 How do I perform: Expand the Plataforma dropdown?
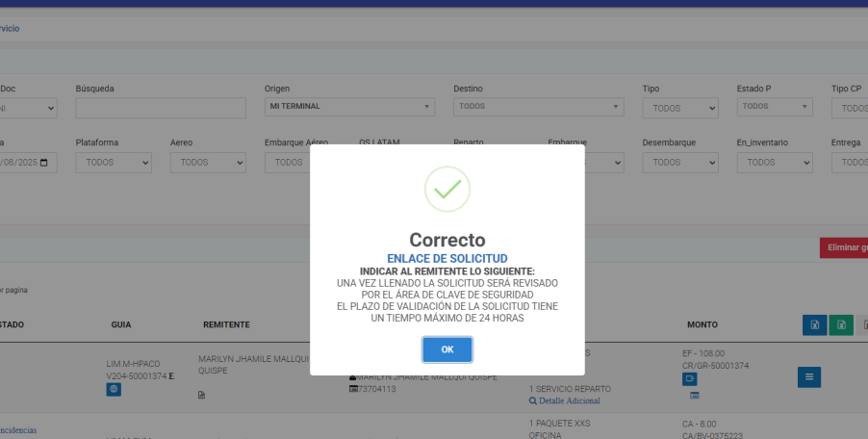pos(113,163)
